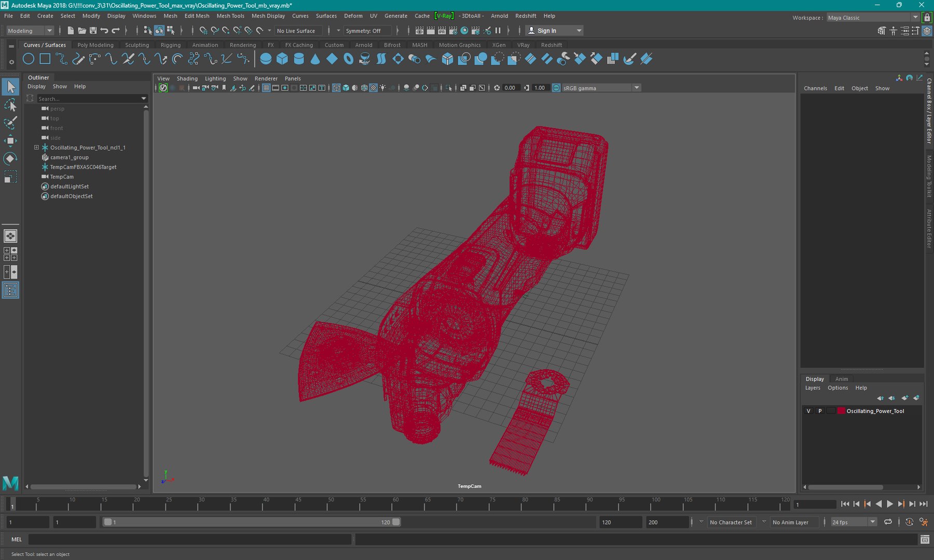The height and width of the screenshot is (560, 934).
Task: Click the time range slider bar
Action: [x=252, y=522]
